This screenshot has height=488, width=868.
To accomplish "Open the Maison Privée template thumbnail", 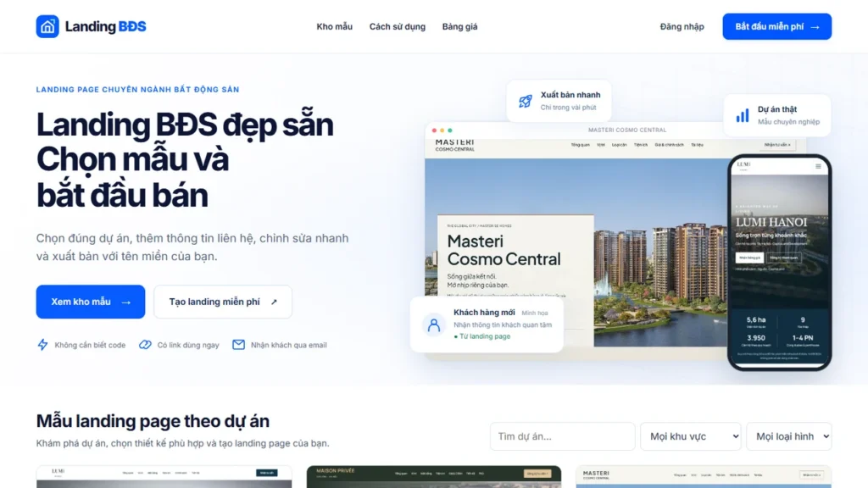I will [x=434, y=477].
